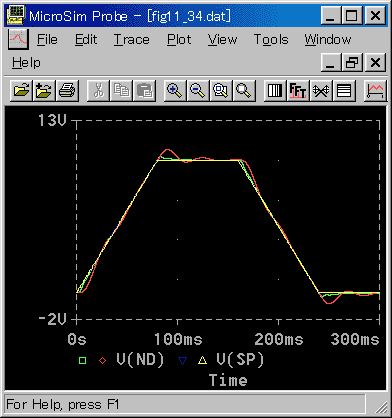The image size is (392, 418).
Task: Select the V(ND) trace label
Action: [x=140, y=359]
